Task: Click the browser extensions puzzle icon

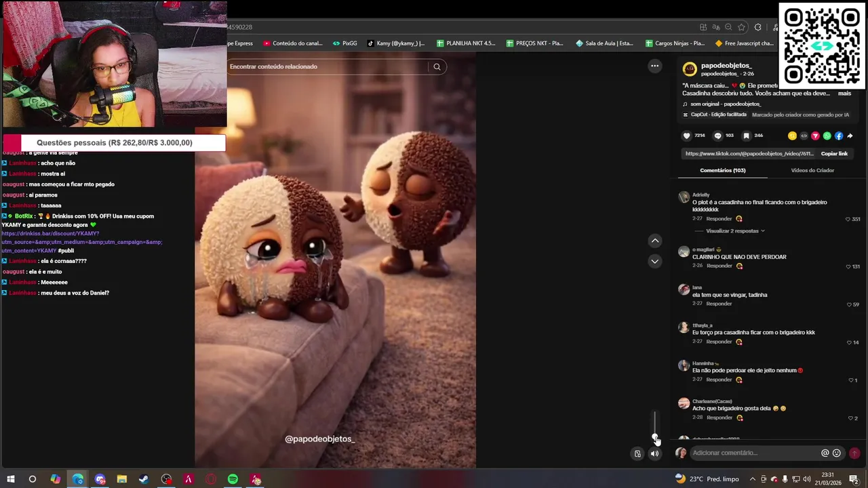Action: click(x=757, y=27)
